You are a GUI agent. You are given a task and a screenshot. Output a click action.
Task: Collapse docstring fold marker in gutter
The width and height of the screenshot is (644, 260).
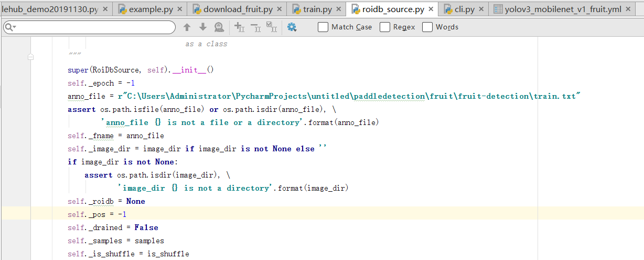pos(31,57)
